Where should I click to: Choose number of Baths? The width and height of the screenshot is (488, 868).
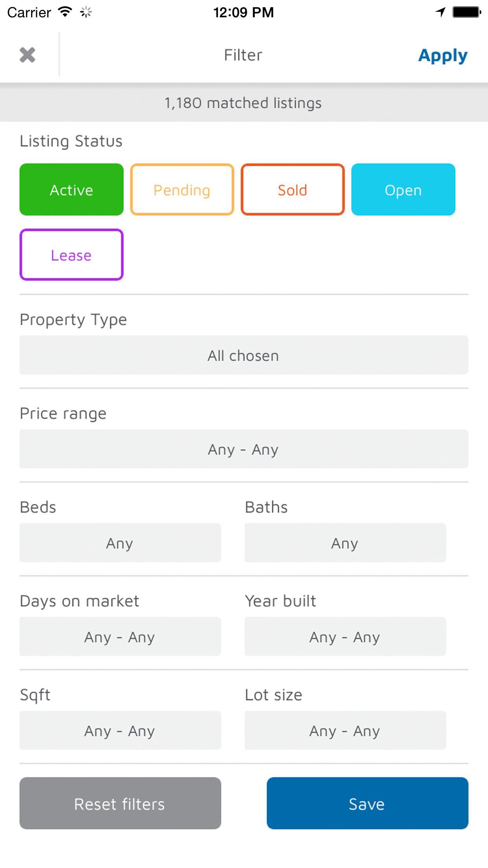coord(345,543)
